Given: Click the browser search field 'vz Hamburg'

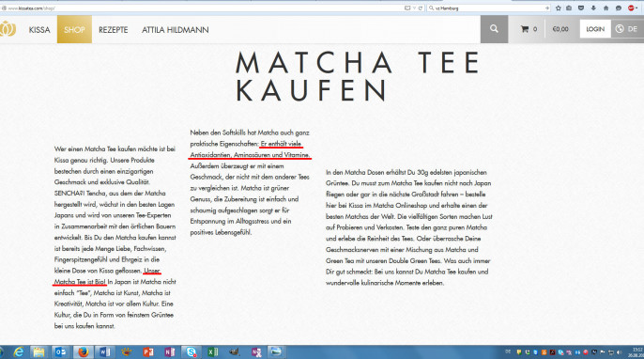Looking at the screenshot, I should click(489, 8).
